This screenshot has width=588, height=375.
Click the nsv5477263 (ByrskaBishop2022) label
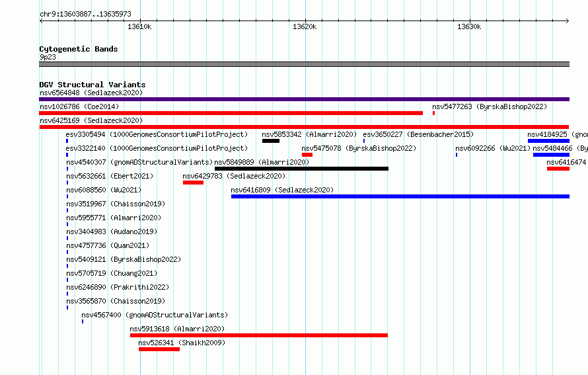[490, 106]
